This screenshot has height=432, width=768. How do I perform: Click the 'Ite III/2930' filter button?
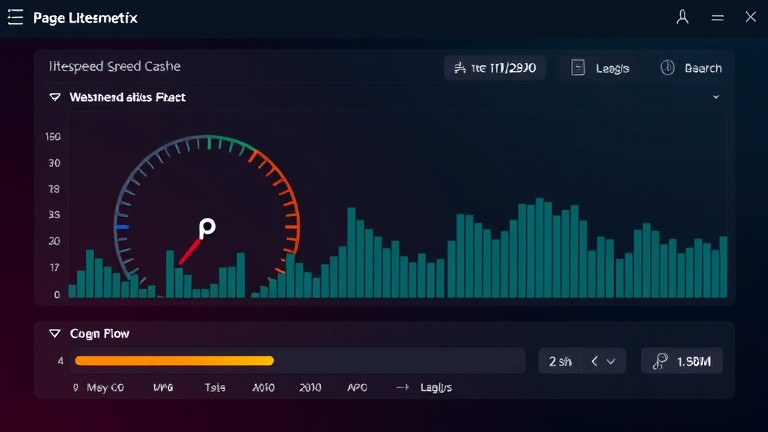[x=495, y=68]
